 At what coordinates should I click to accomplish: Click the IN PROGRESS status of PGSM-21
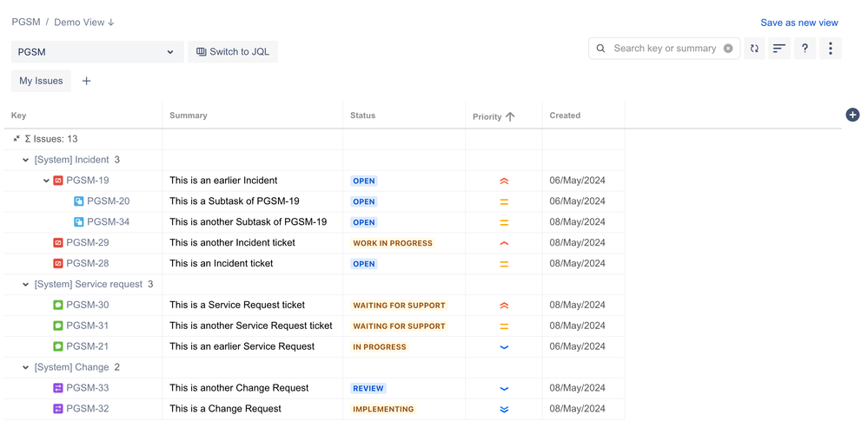(379, 346)
